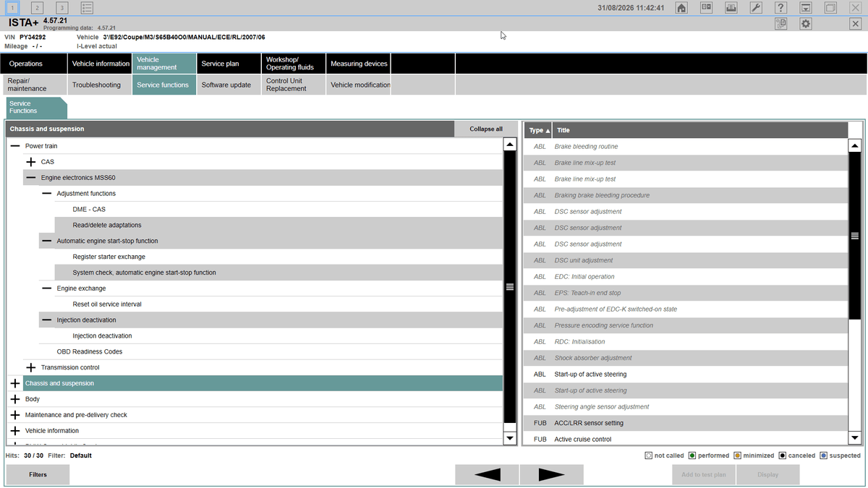The height and width of the screenshot is (488, 868).
Task: Select ACC/LRR sensor setting row
Action: coord(685,423)
